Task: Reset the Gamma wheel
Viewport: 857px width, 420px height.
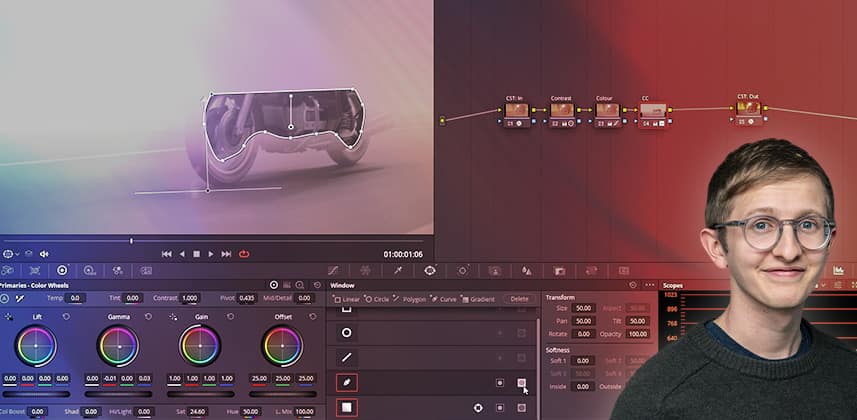Action: [148, 317]
